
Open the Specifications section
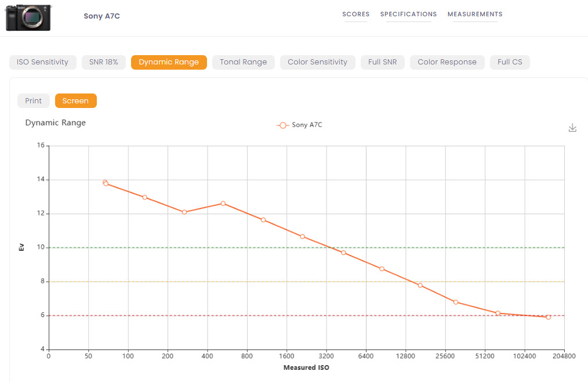pyautogui.click(x=408, y=15)
